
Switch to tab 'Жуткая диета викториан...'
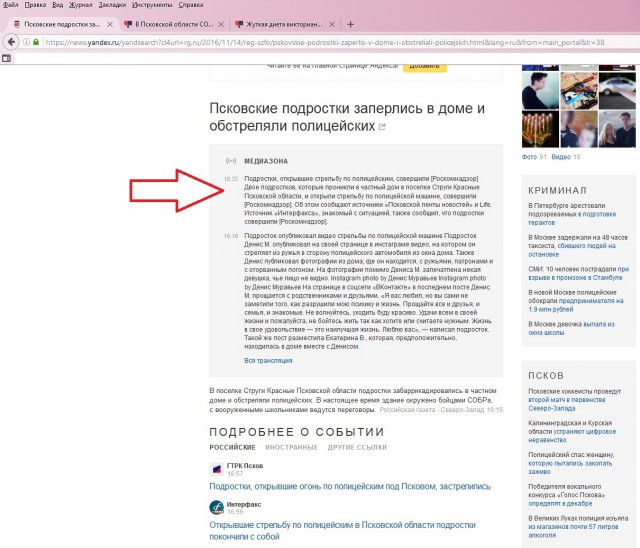284,24
